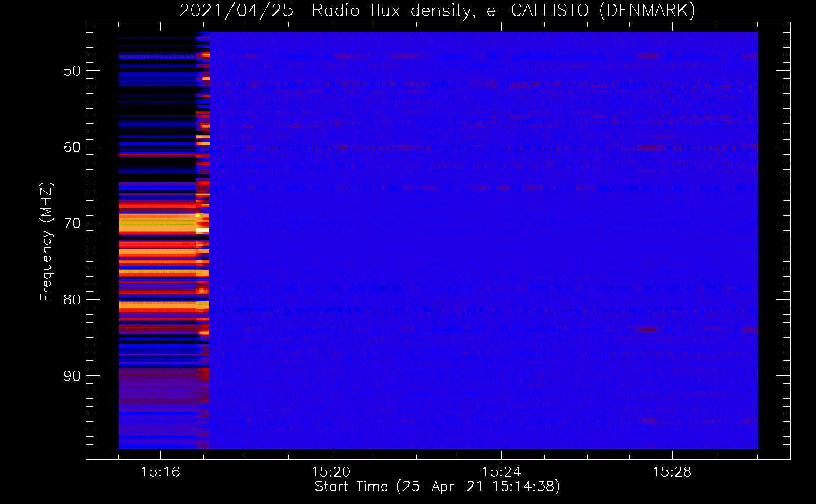Image resolution: width=816 pixels, height=504 pixels.
Task: Click the 90 frequency tick label
Action: [x=72, y=376]
